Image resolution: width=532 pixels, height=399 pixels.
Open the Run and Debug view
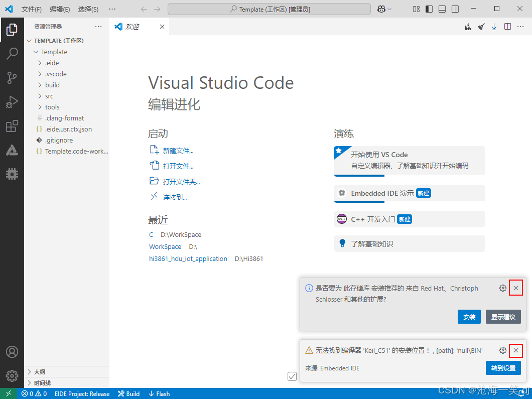tap(12, 101)
